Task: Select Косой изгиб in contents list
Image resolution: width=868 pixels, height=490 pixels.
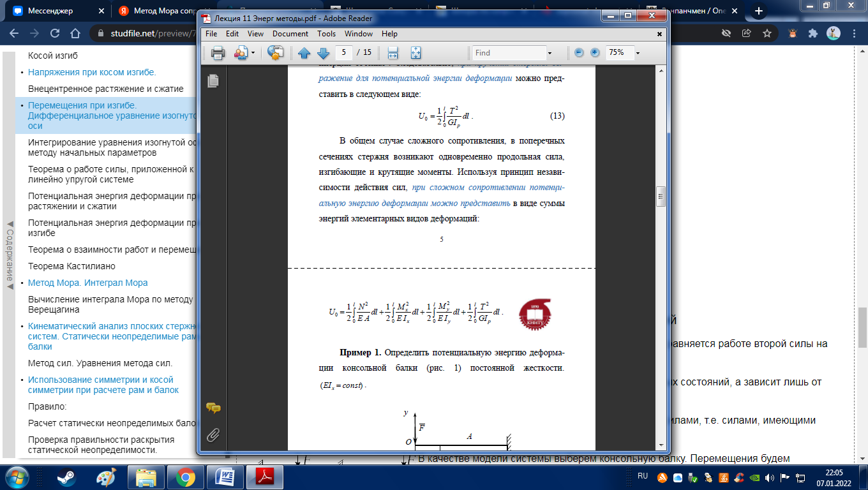Action: pyautogui.click(x=54, y=56)
